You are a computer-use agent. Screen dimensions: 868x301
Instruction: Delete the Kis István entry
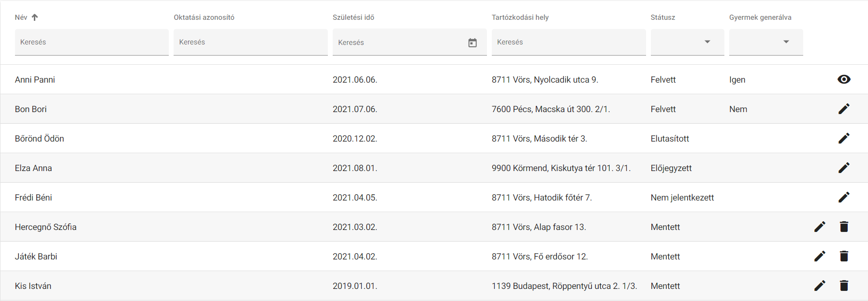tap(844, 286)
